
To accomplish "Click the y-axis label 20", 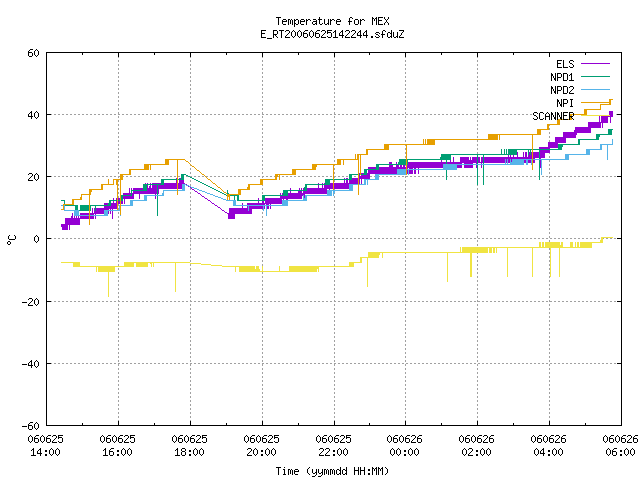I will pos(33,177).
